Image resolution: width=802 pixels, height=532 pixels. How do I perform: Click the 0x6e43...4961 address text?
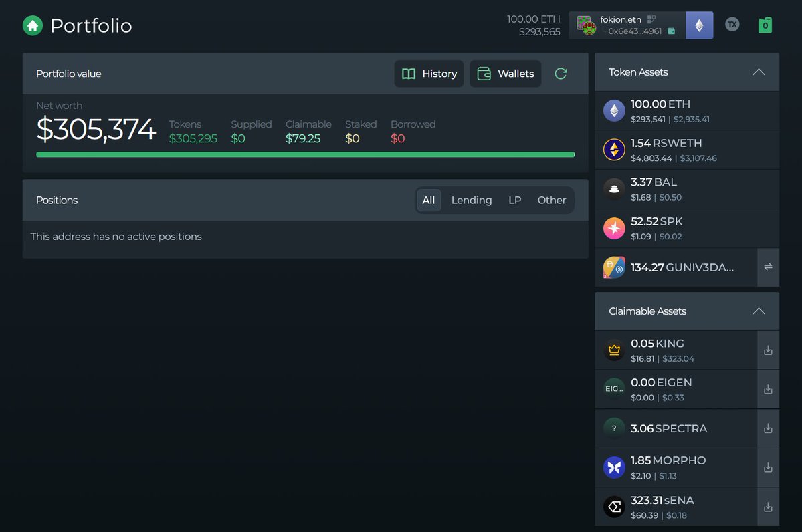point(635,31)
